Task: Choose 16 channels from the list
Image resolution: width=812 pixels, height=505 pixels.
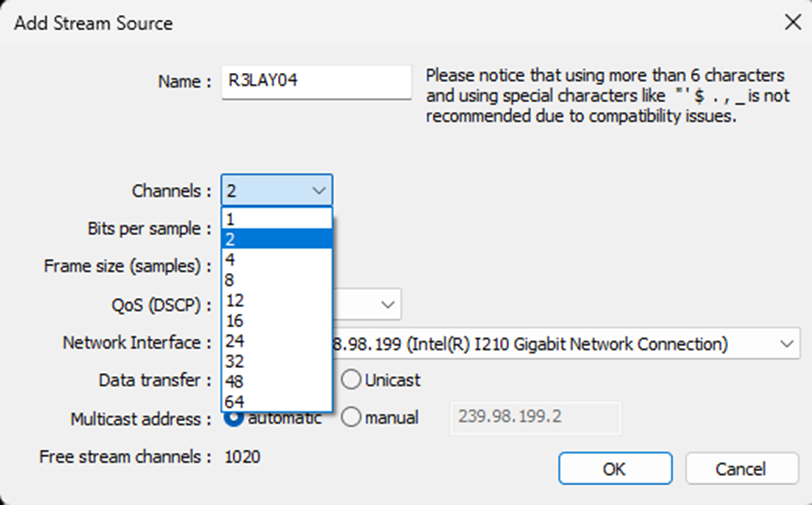Action: point(276,320)
